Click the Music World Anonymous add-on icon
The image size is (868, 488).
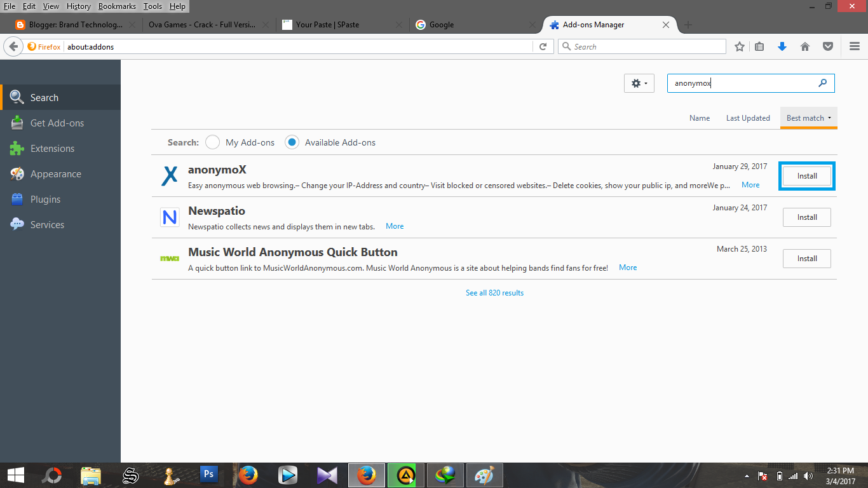coord(170,259)
